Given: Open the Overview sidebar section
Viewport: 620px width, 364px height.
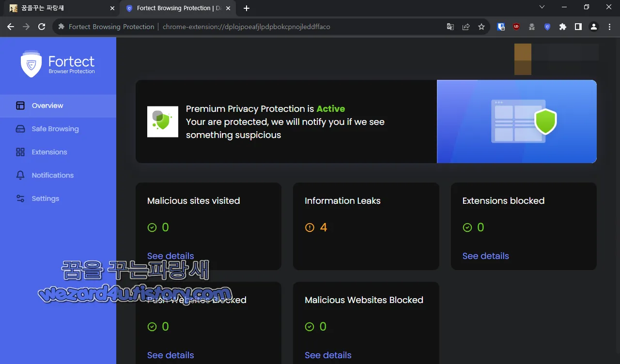Looking at the screenshot, I should point(58,106).
